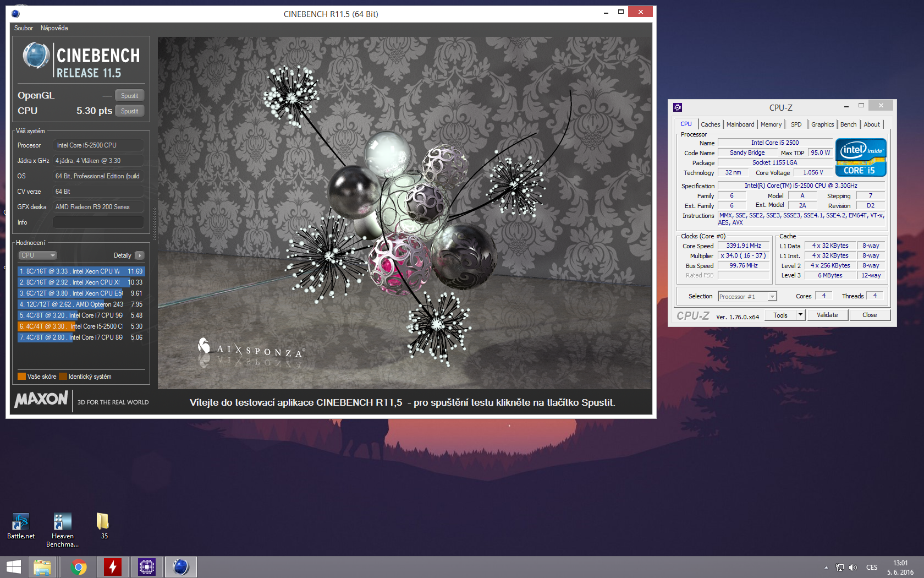
Task: Click the CPU-Z title bar icon
Action: coord(678,107)
